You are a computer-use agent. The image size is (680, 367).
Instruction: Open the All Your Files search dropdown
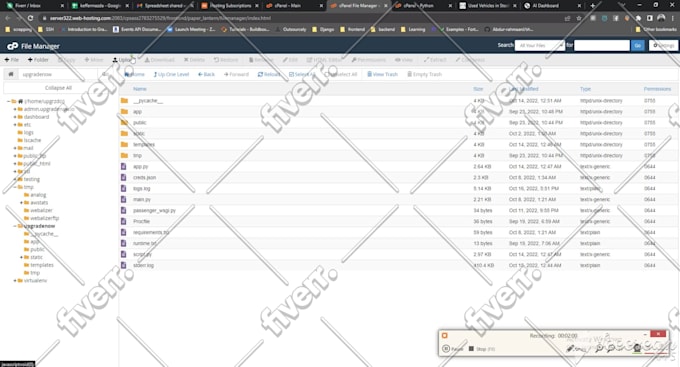point(539,45)
